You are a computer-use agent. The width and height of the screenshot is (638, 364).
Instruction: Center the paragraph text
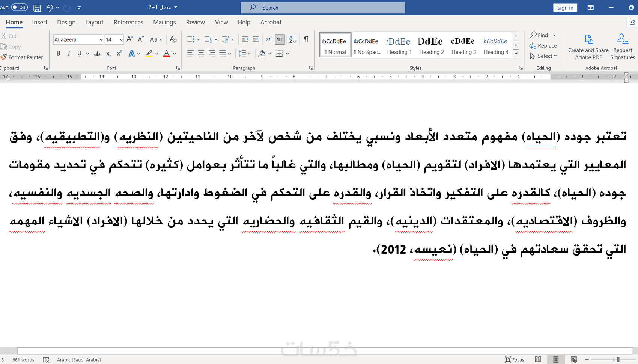201,54
